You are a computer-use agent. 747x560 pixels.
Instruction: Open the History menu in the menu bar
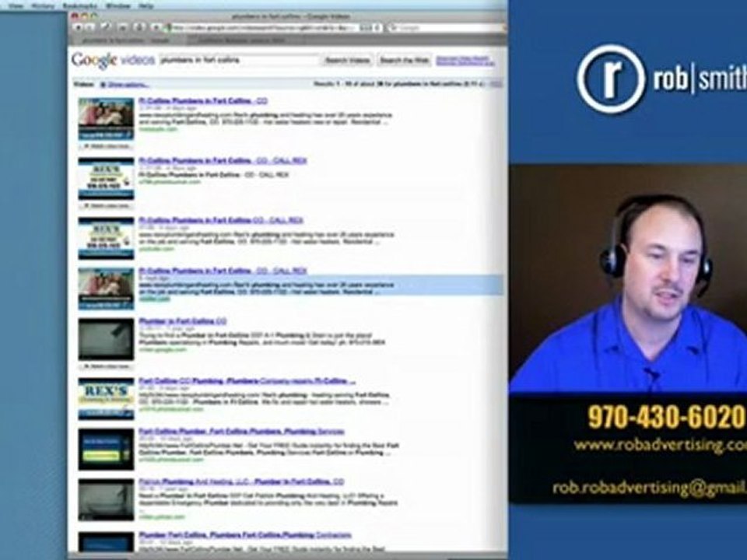coord(43,5)
